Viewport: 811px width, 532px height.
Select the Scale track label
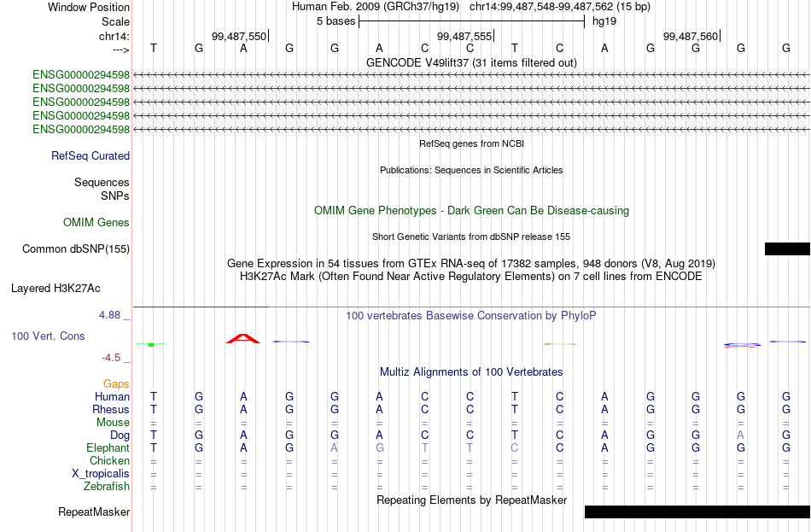115,21
